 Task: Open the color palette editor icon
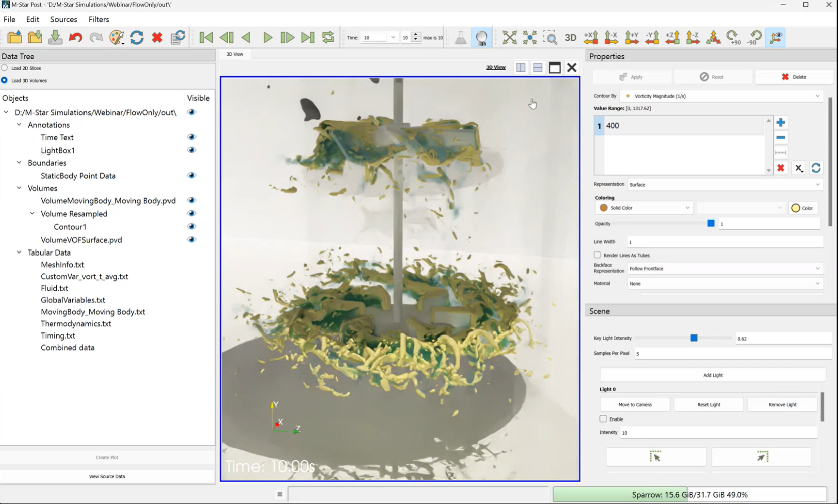point(117,37)
